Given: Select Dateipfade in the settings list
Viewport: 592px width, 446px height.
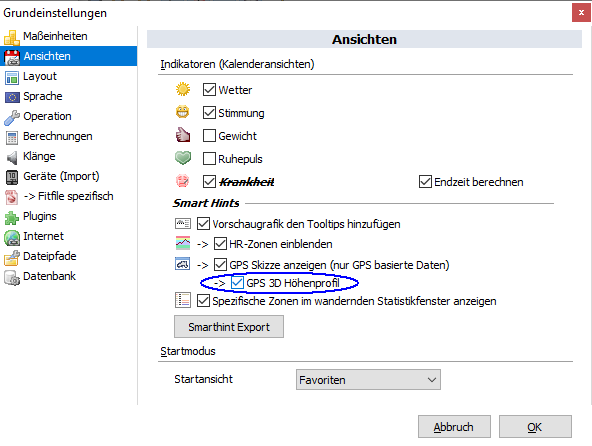Looking at the screenshot, I should tap(49, 256).
